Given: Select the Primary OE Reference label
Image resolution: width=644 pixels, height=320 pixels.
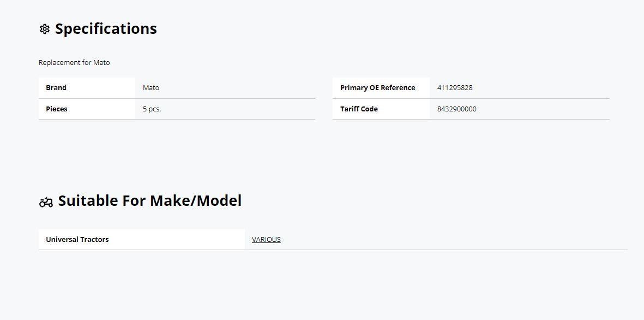Looking at the screenshot, I should point(377,87).
